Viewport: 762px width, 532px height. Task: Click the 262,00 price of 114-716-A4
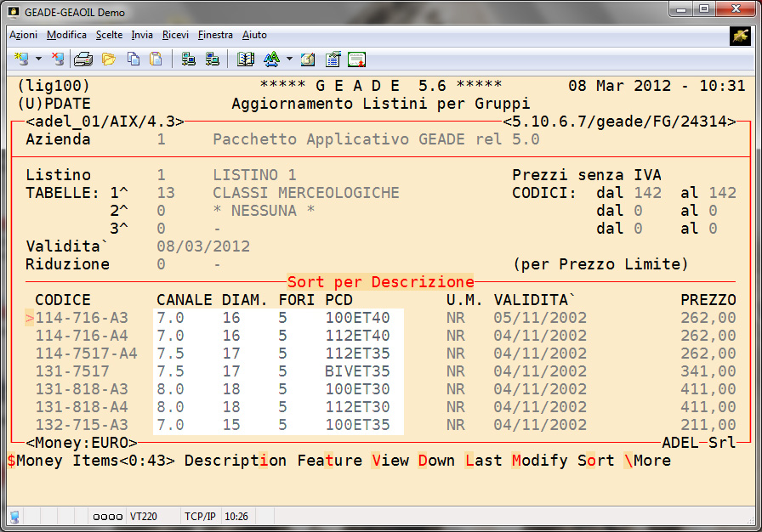(x=708, y=336)
